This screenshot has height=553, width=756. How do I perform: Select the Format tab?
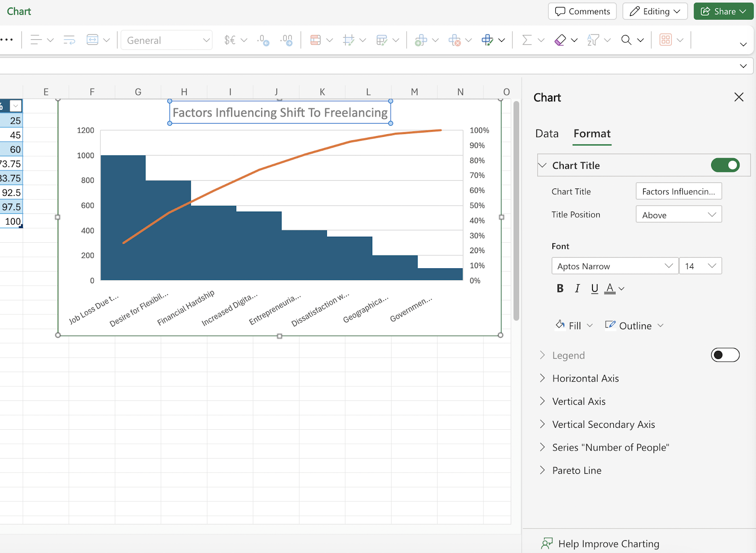coord(592,134)
